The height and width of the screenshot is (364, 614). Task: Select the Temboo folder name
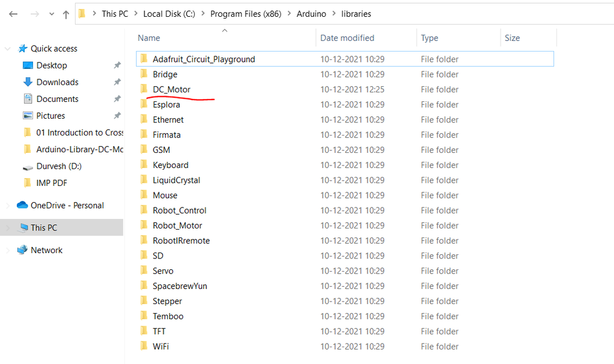pyautogui.click(x=168, y=316)
